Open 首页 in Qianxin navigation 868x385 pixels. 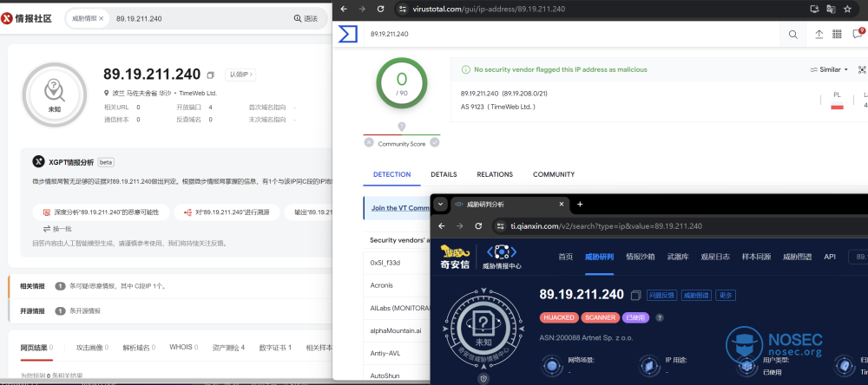pyautogui.click(x=565, y=257)
